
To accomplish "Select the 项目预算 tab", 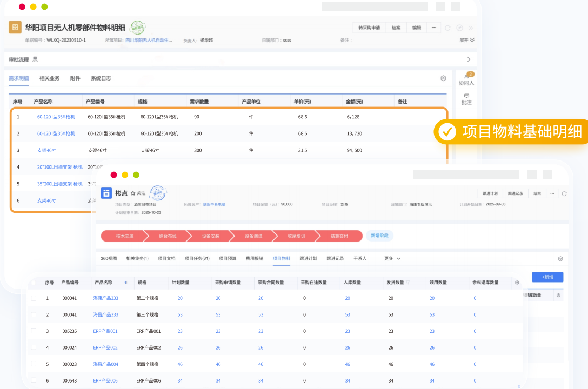I will coord(228,259).
